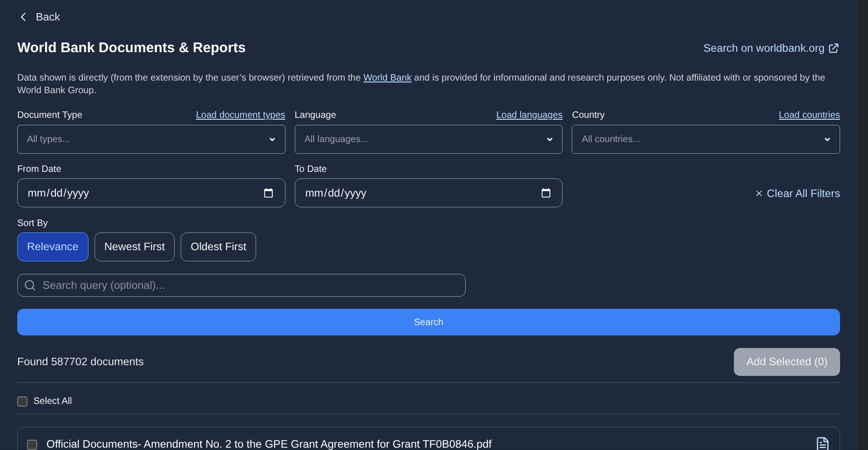The width and height of the screenshot is (868, 450).
Task: Click the Back text label
Action: pyautogui.click(x=48, y=17)
